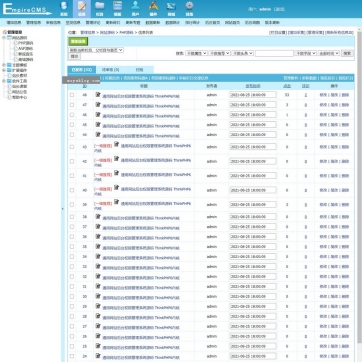Click the 修改 link in row ID 48
The width and height of the screenshot is (362, 362).
pyautogui.click(x=323, y=95)
